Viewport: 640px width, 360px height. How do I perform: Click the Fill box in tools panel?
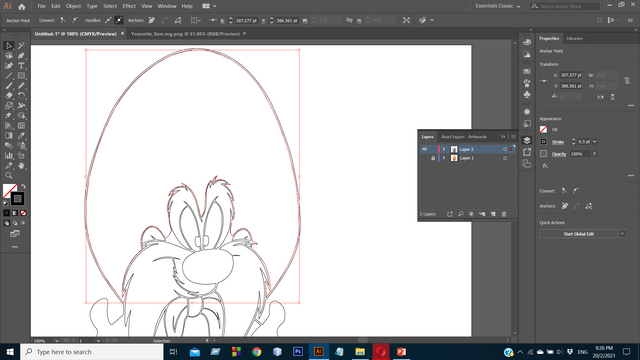[9, 190]
